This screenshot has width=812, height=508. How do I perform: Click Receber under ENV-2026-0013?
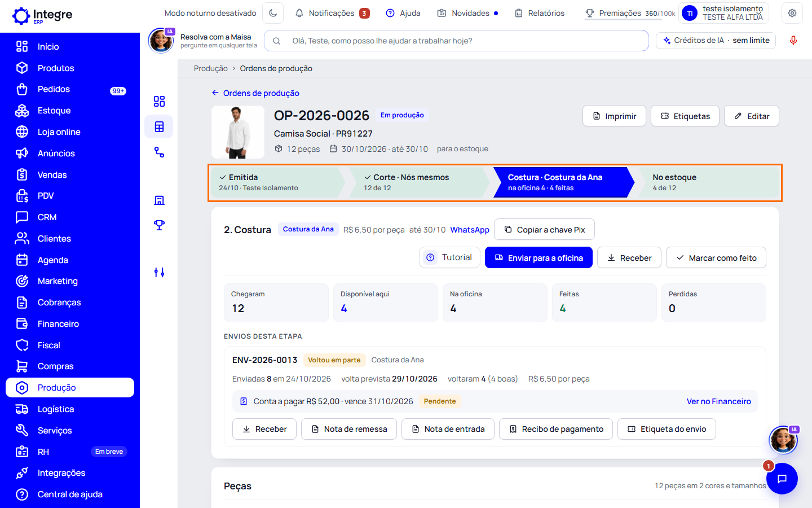point(264,429)
